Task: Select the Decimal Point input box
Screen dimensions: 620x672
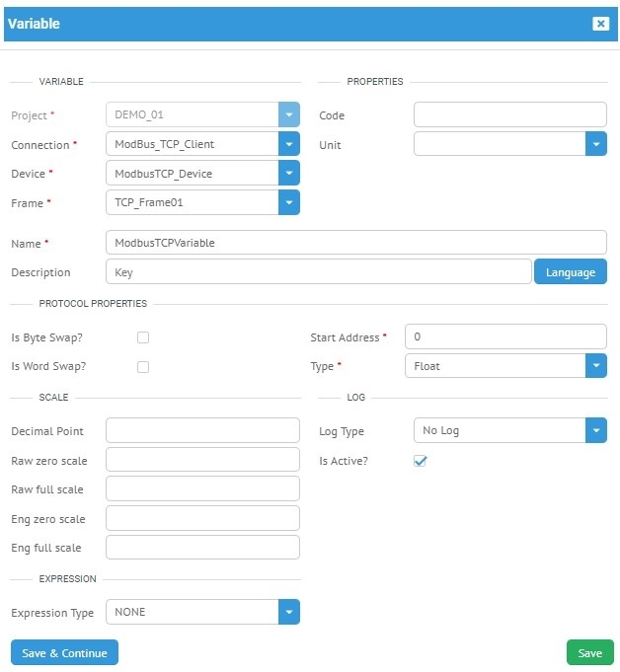Action: point(201,430)
